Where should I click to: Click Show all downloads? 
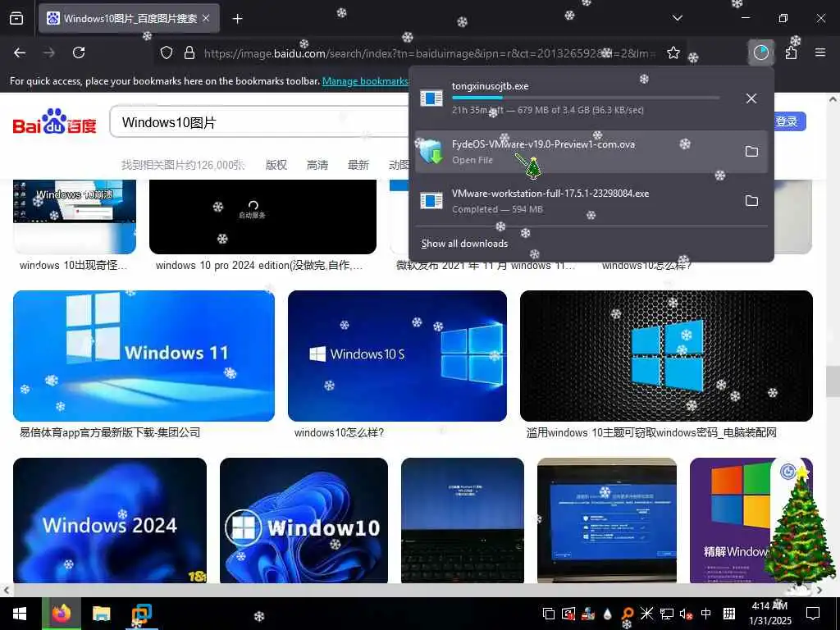(x=464, y=244)
